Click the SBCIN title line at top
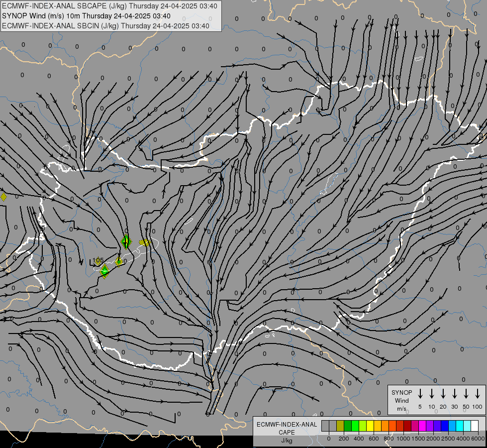487x448 pixels. pyautogui.click(x=105, y=26)
